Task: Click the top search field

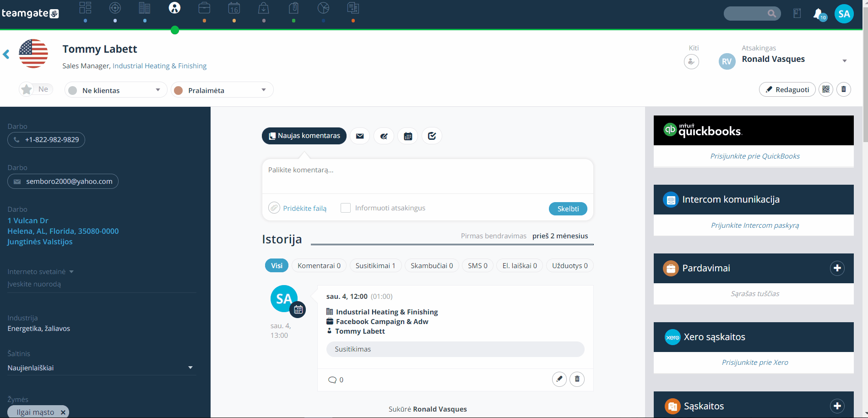Action: [753, 13]
